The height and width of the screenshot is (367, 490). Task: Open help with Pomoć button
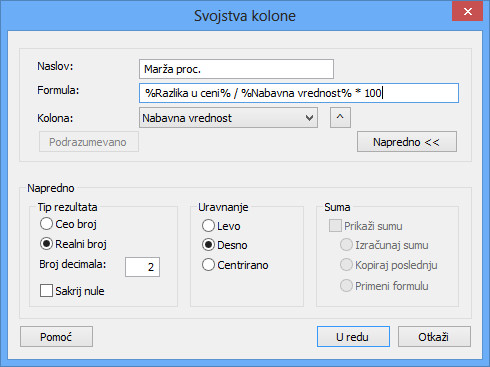pyautogui.click(x=56, y=337)
